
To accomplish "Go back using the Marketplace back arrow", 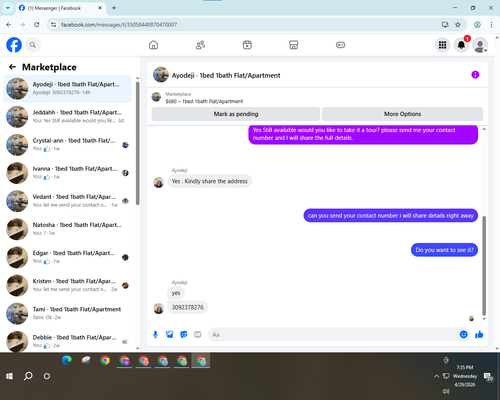I will 12,67.
